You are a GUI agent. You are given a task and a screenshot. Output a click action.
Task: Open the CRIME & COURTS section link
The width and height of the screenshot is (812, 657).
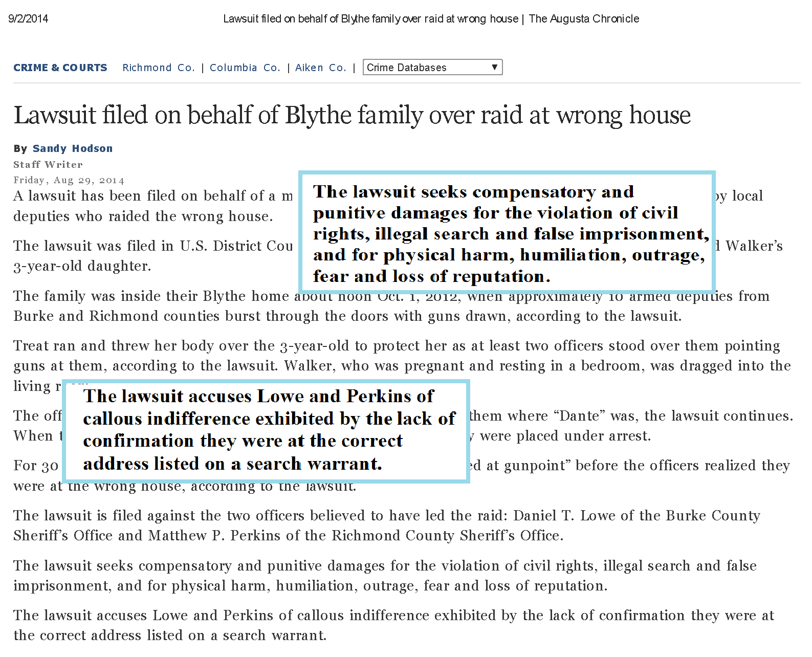60,68
